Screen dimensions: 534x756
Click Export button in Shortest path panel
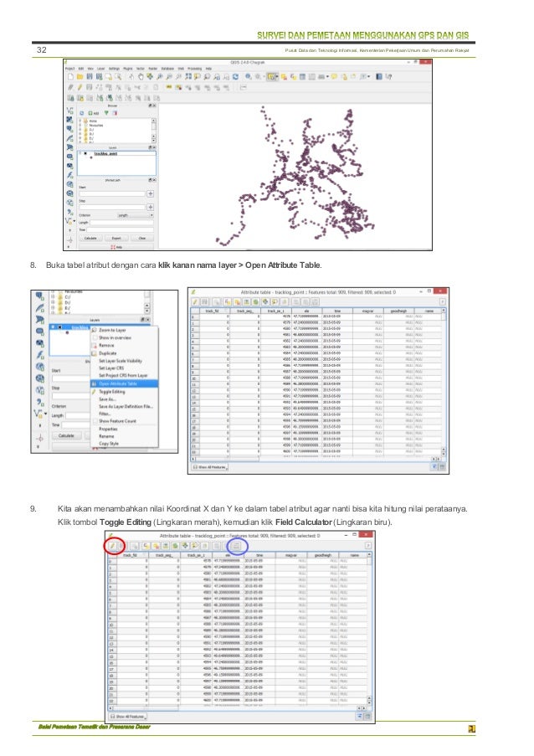point(116,238)
